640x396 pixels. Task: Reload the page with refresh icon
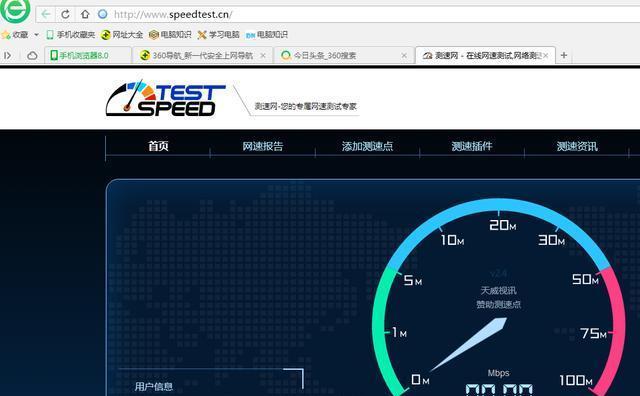(65, 15)
